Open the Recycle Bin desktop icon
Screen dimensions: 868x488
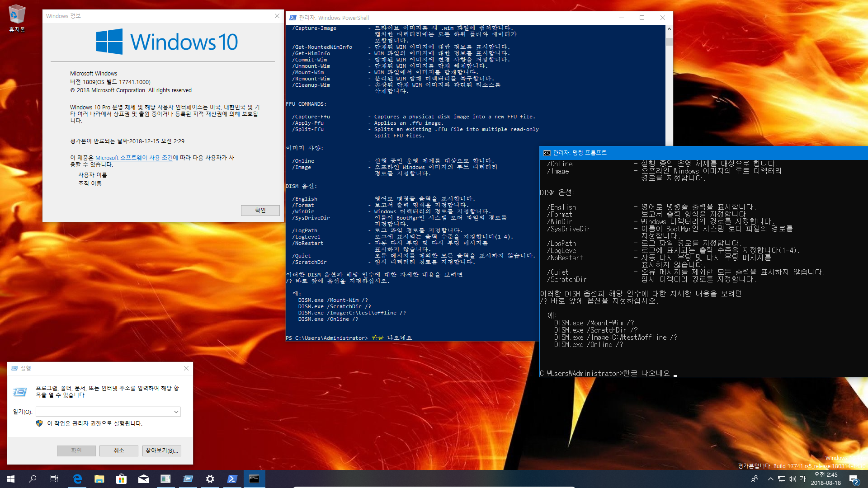(17, 18)
